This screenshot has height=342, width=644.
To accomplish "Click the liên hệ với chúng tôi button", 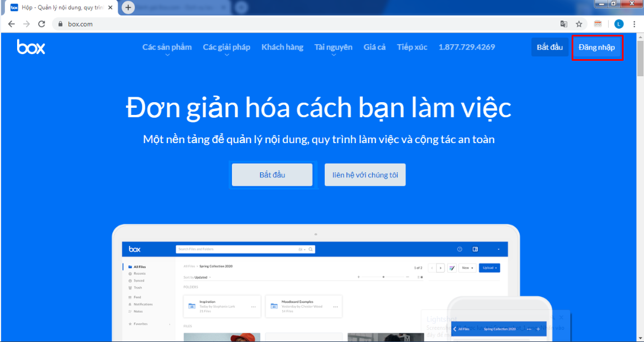I will tap(365, 175).
